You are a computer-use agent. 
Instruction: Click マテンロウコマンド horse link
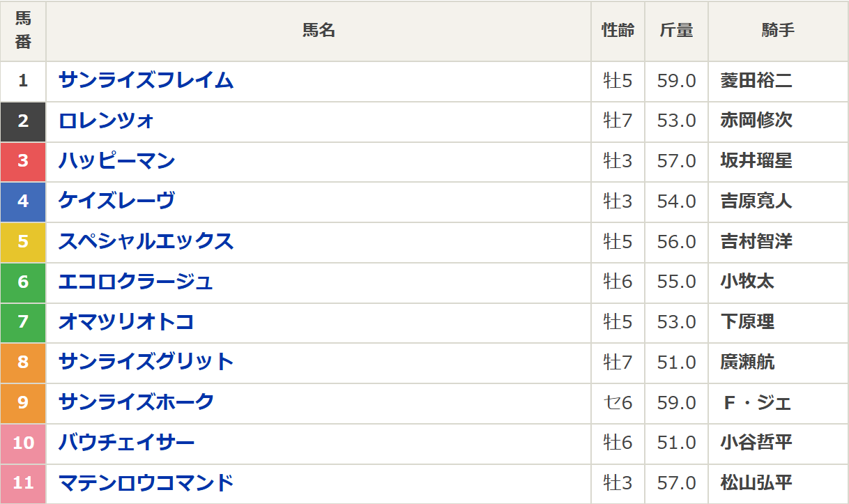click(x=146, y=482)
